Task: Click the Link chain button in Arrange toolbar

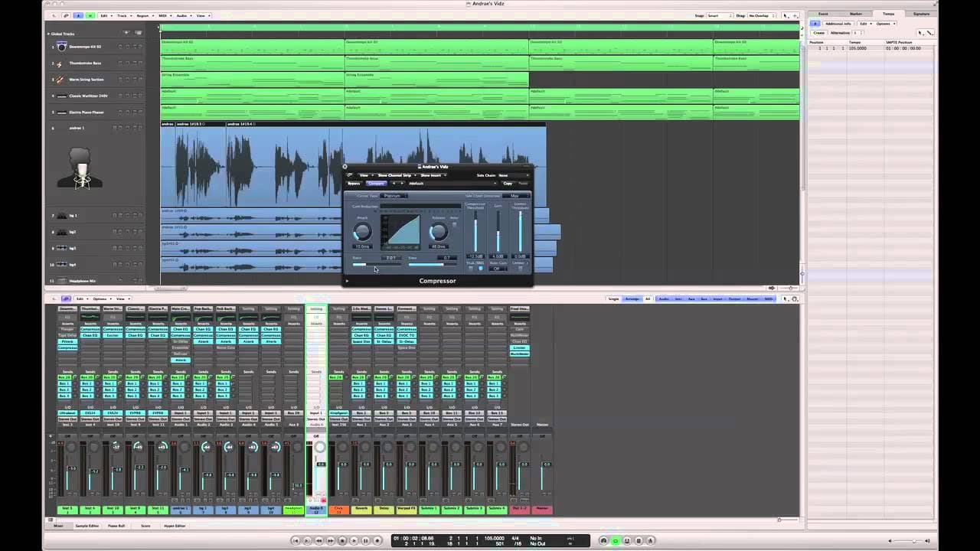Action: (x=67, y=16)
